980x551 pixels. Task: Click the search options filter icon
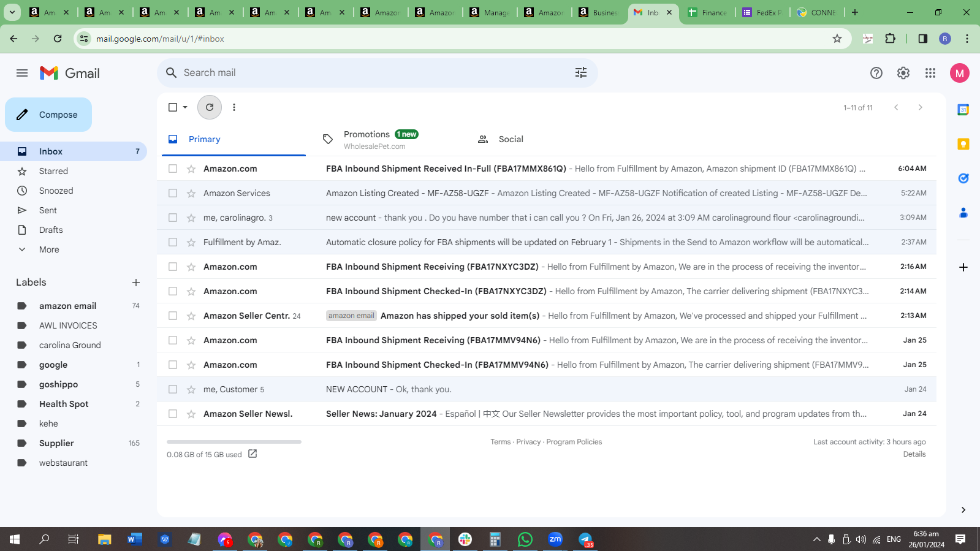[x=581, y=73]
